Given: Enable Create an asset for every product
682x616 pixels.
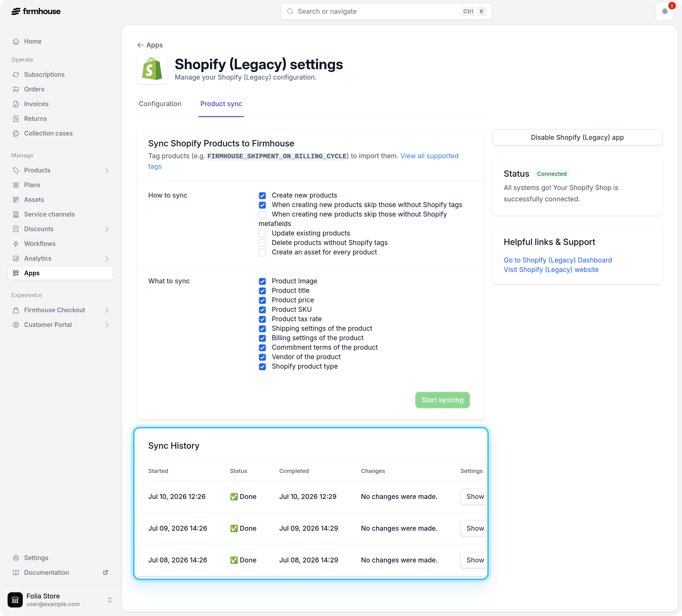Looking at the screenshot, I should (262, 253).
